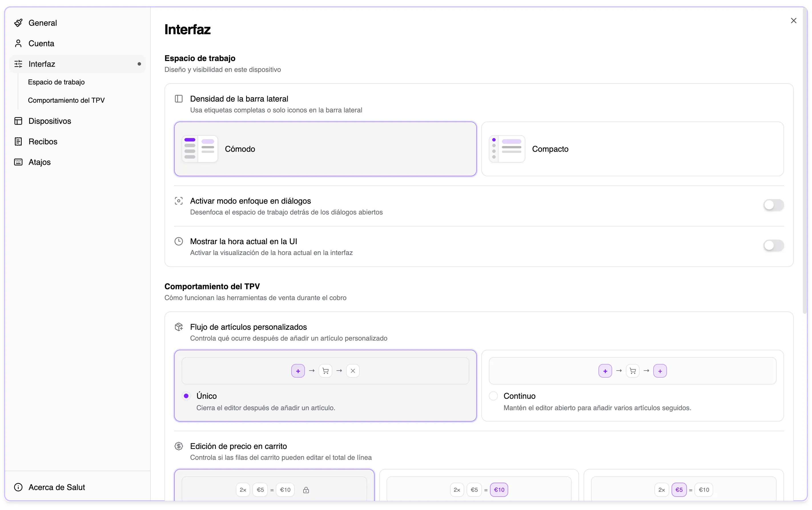This screenshot has width=812, height=510.
Task: Click the last plus icon in Continuo diagram
Action: point(660,371)
